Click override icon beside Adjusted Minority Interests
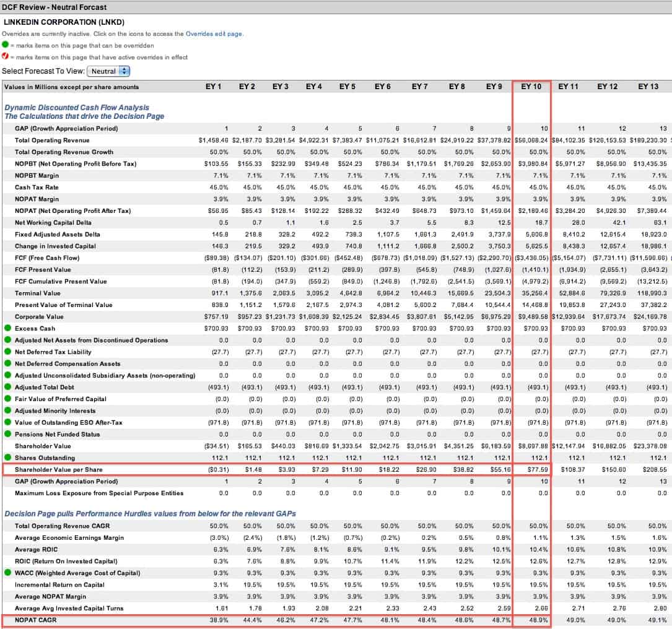Viewport: 672px width, 629px height. click(x=7, y=410)
